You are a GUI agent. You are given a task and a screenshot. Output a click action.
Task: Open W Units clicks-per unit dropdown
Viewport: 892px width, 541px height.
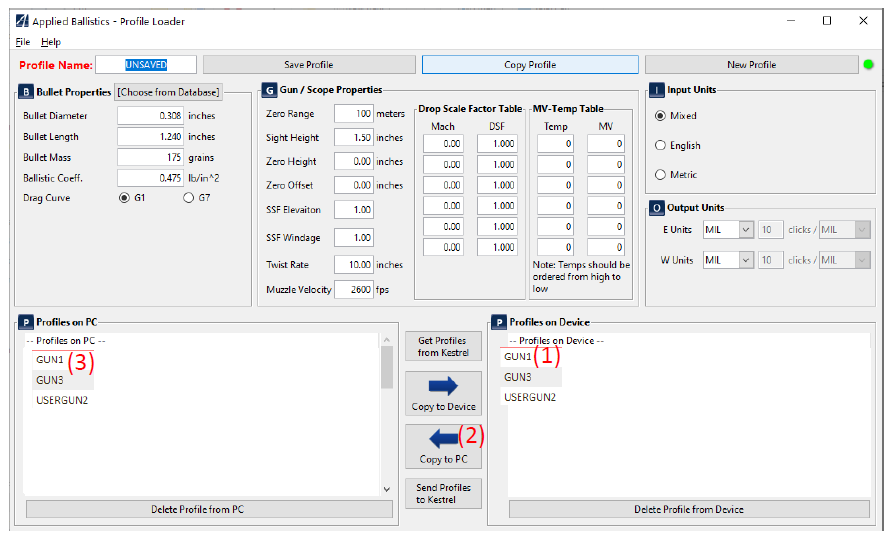tap(845, 260)
